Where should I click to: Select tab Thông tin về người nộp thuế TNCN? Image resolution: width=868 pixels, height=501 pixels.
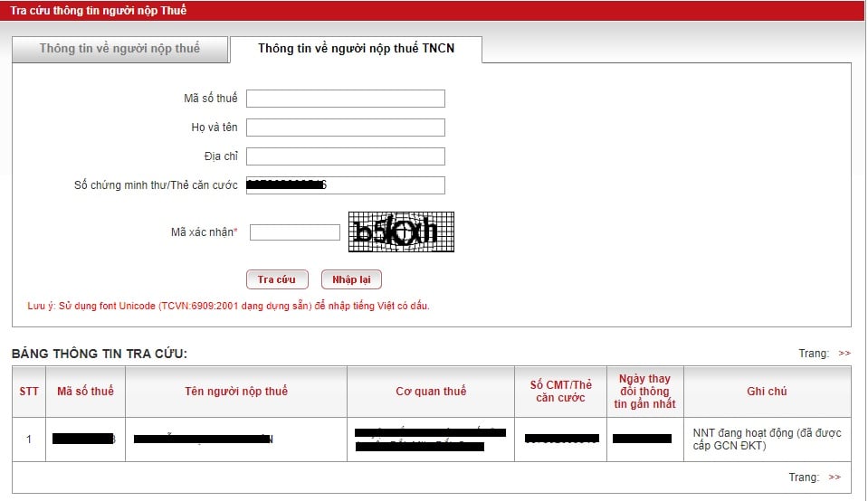[356, 49]
